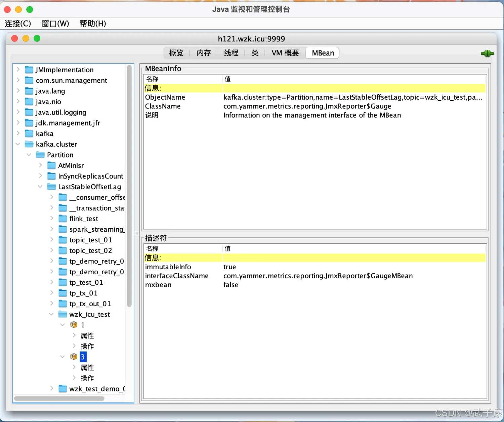Screen dimensions: 504x422
Task: Collapse the Partition tree node
Action: point(29,155)
